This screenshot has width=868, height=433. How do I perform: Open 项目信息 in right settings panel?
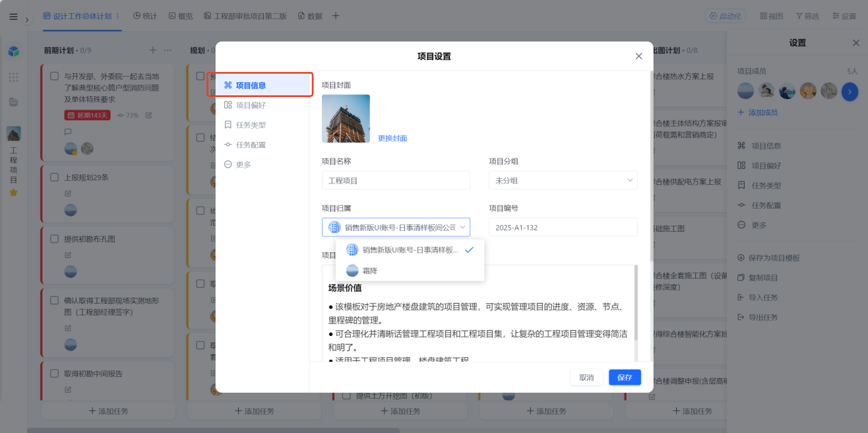pyautogui.click(x=759, y=146)
